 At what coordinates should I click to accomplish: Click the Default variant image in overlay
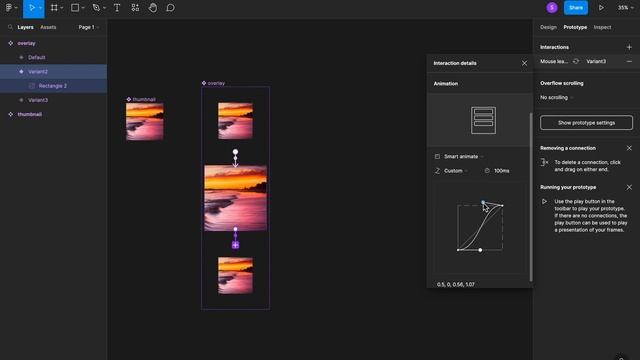click(236, 121)
